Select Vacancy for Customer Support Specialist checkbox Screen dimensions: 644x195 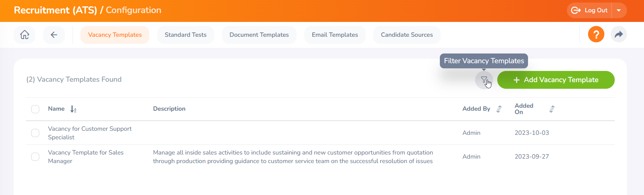click(x=35, y=133)
